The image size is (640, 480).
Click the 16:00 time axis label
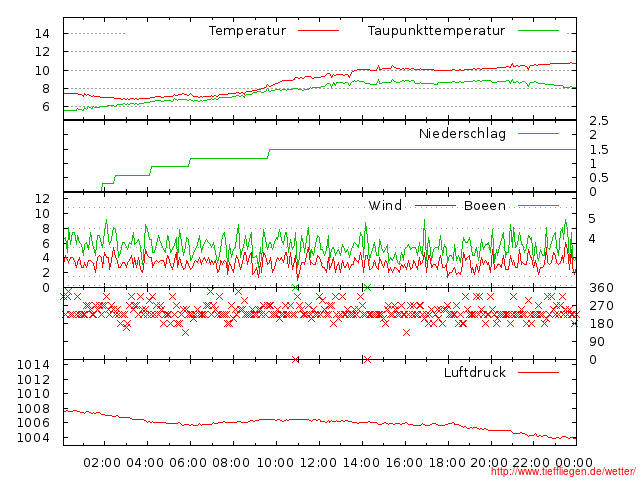click(x=404, y=463)
